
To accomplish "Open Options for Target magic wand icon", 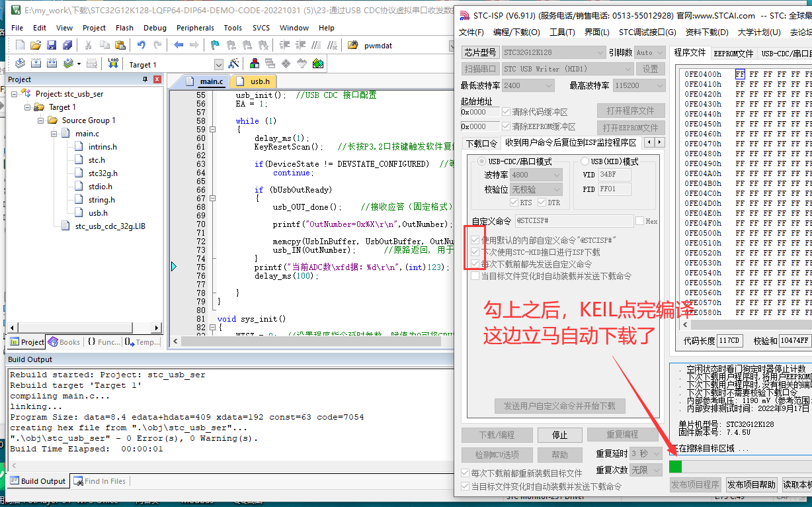I will 233,64.
